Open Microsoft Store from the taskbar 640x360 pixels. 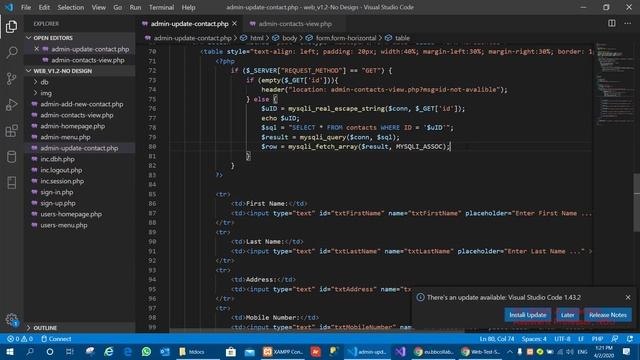231,351
